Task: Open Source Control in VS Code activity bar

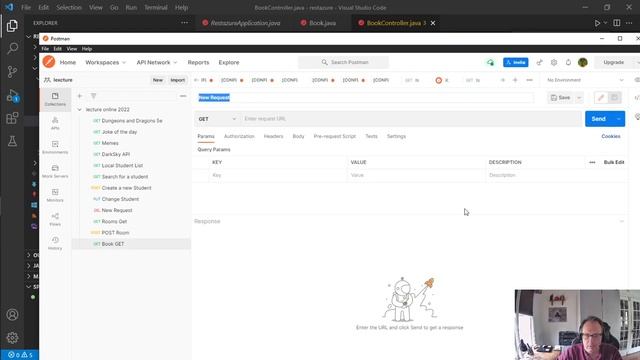Action: [12, 72]
